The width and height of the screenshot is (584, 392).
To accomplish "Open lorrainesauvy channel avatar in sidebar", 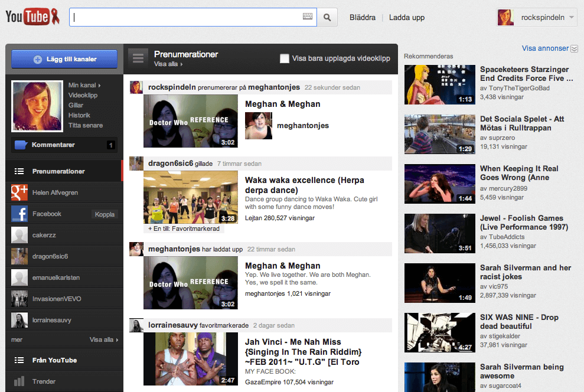I will coord(19,320).
